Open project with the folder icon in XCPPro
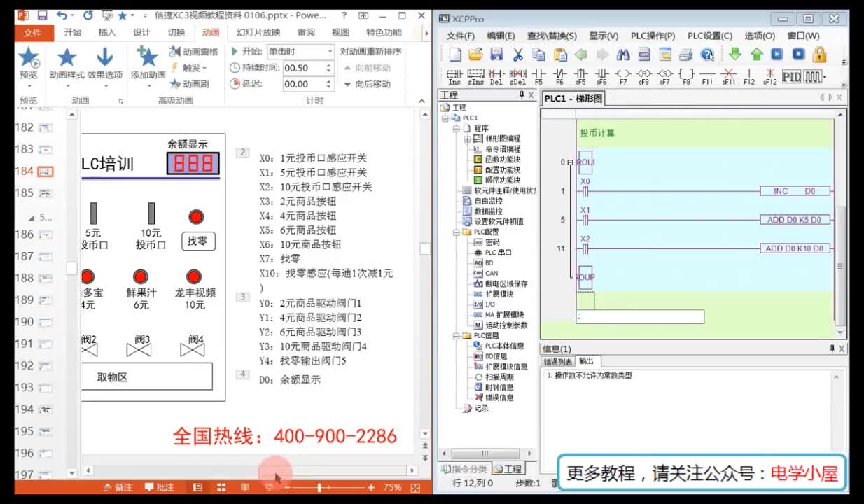The width and height of the screenshot is (864, 504). 475,55
